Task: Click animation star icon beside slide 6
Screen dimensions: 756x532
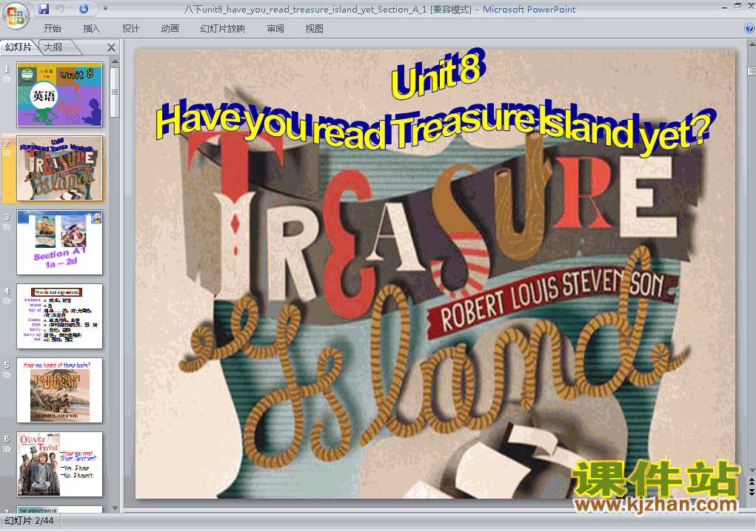Action: pos(7,448)
